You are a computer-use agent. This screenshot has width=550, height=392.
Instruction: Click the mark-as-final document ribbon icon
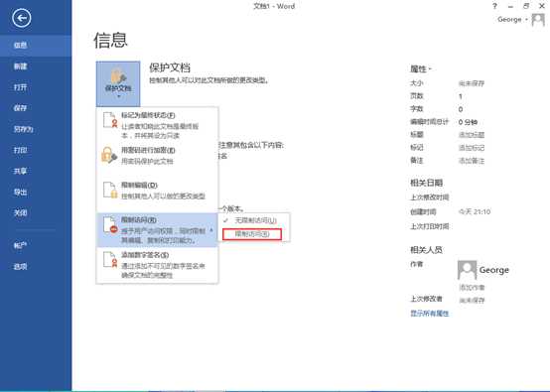[110, 120]
